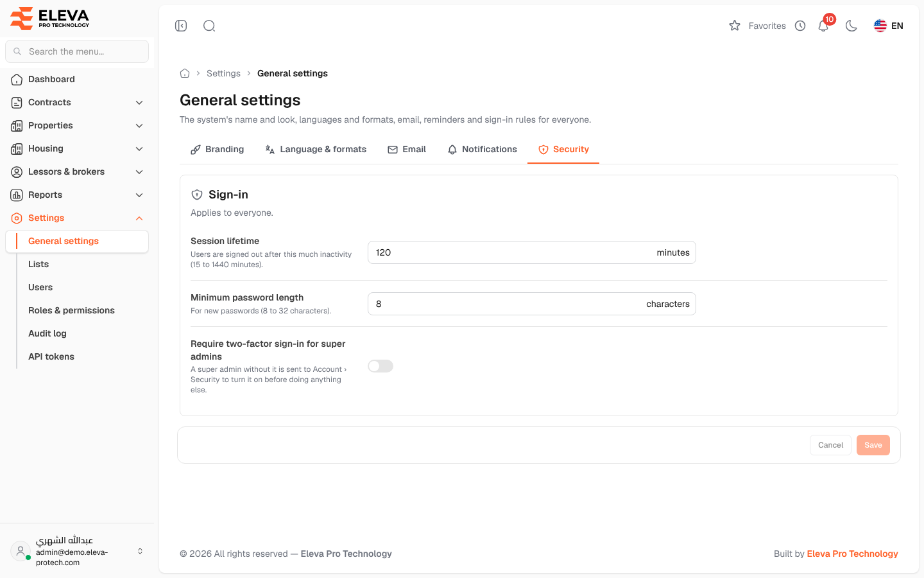Click the US flag language icon
Image resolution: width=924 pixels, height=578 pixels.
[x=880, y=26]
